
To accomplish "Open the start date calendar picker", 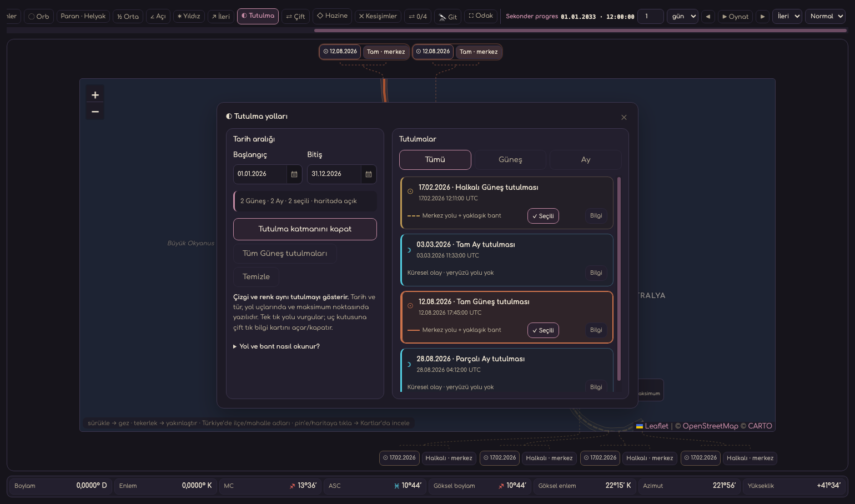I will (294, 174).
